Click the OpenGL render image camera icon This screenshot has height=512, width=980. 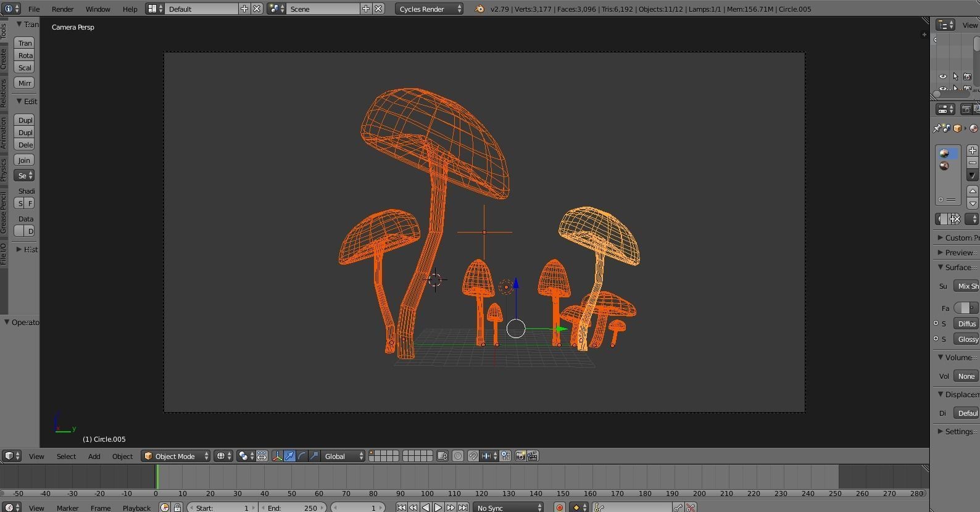520,456
